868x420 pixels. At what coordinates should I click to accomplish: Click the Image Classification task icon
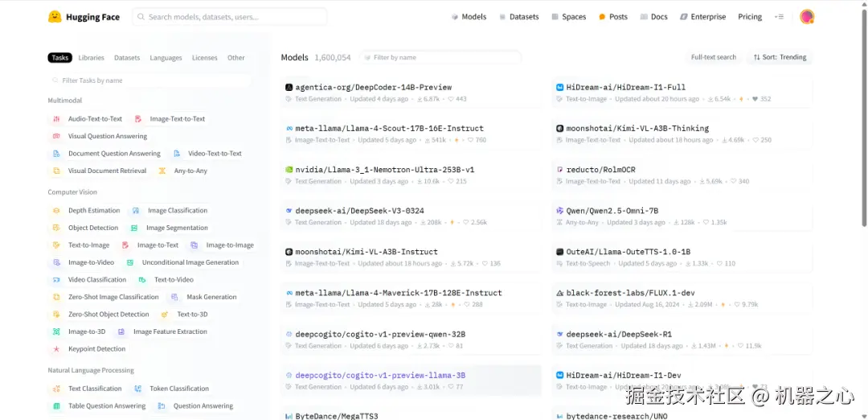coord(136,211)
